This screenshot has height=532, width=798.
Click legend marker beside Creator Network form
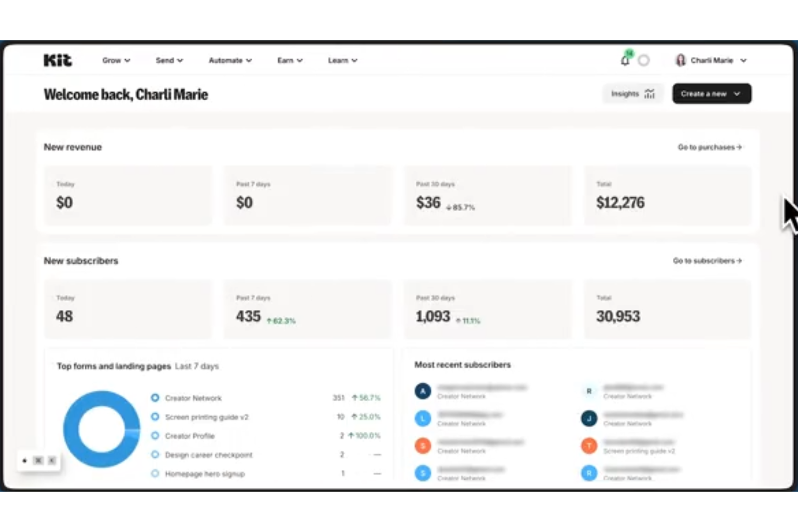[155, 398]
